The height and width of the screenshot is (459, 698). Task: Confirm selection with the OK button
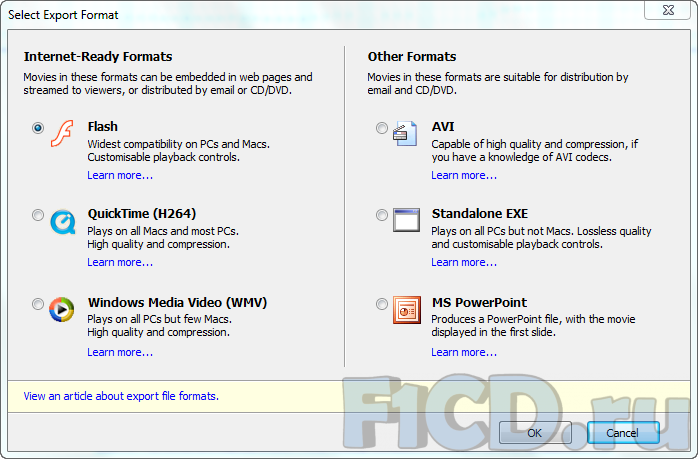coord(535,433)
